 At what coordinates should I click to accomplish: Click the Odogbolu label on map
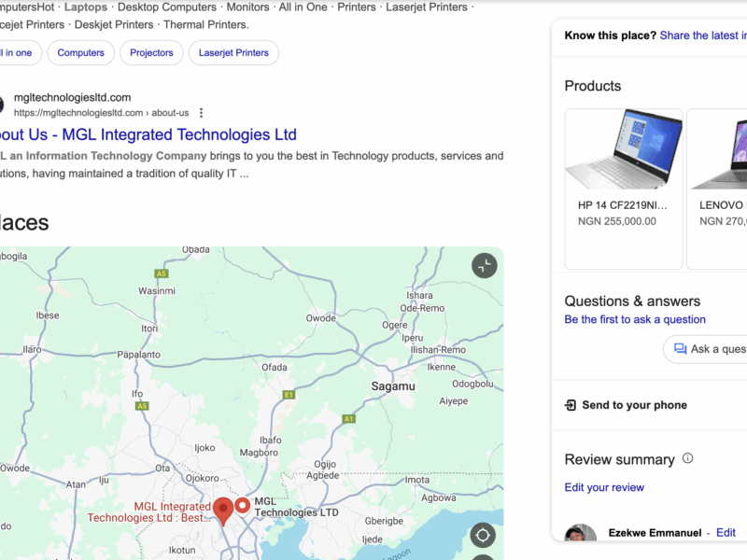[472, 384]
